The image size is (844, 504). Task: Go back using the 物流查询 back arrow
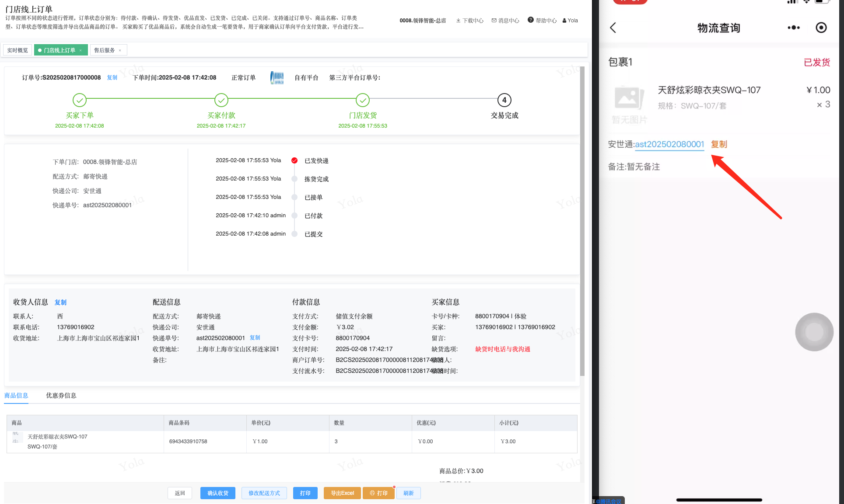[x=613, y=28]
